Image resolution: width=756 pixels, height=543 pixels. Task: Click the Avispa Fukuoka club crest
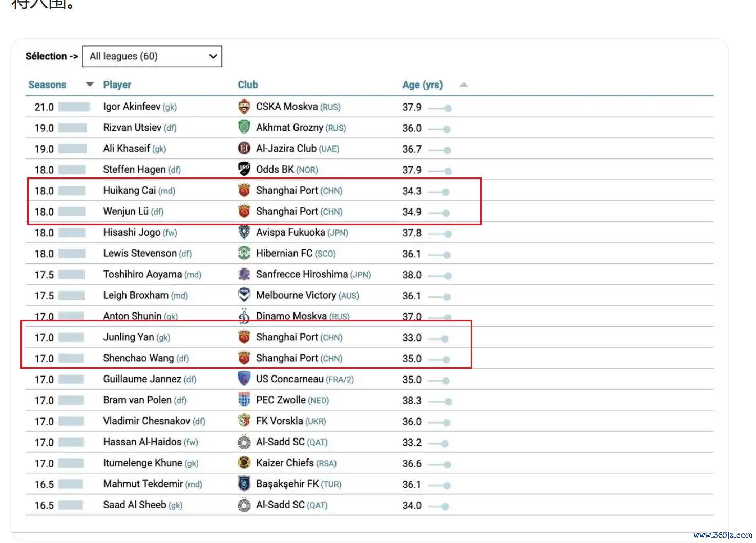click(x=244, y=232)
